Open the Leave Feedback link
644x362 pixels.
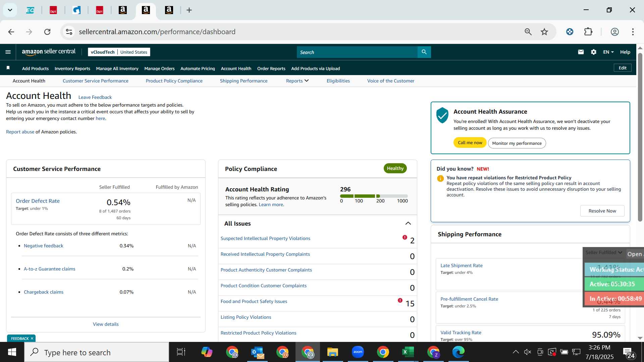pos(95,97)
